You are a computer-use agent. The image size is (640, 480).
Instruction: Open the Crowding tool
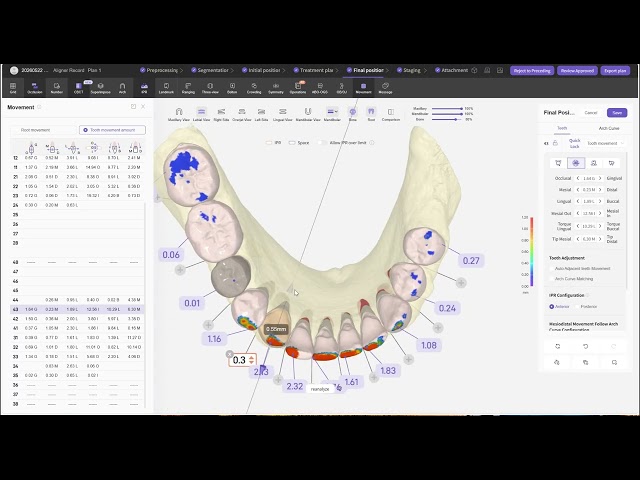[x=254, y=87]
